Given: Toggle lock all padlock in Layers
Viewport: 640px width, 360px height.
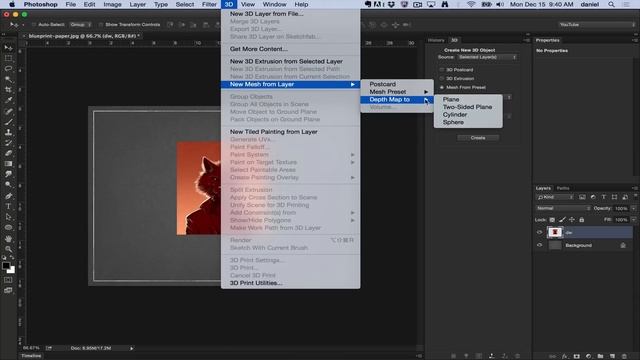Looking at the screenshot, I should (582, 220).
